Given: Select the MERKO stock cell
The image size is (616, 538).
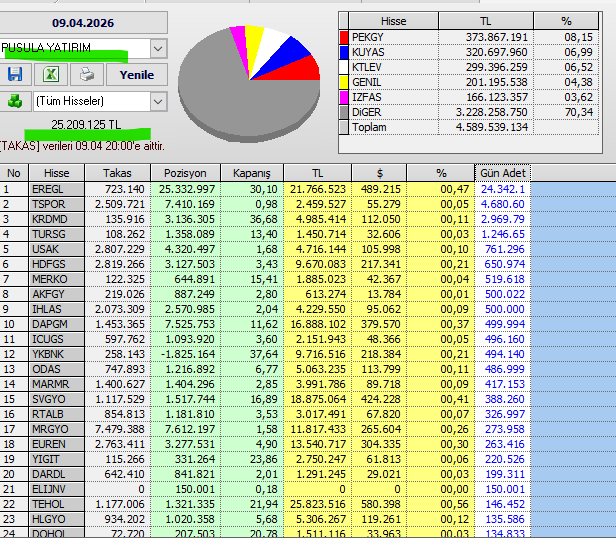Looking at the screenshot, I should click(57, 279).
